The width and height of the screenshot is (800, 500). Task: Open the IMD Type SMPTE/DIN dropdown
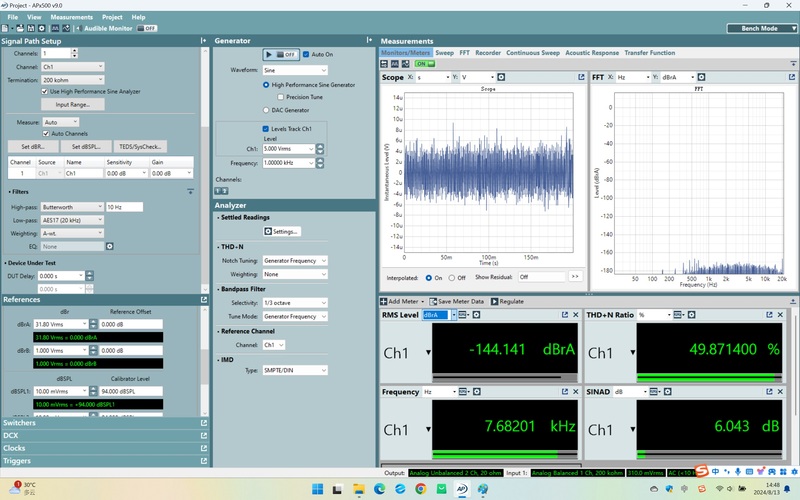click(x=293, y=370)
